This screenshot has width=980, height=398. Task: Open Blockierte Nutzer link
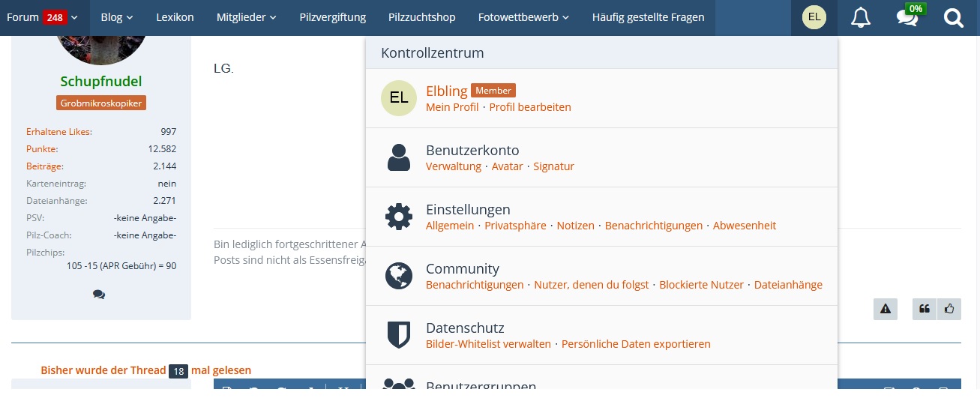pos(701,285)
